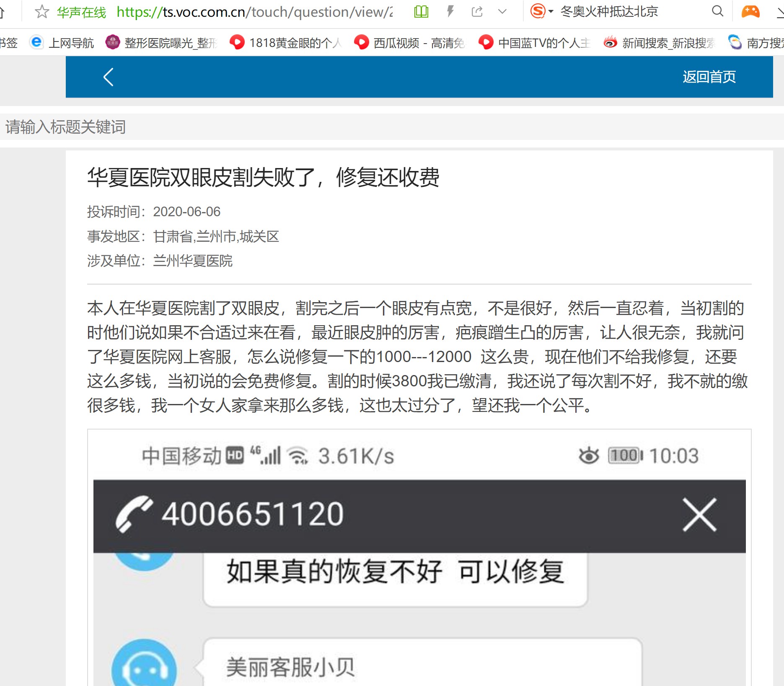Open 中国蓝TV的个人主 bookmark
784x686 pixels.
(535, 43)
